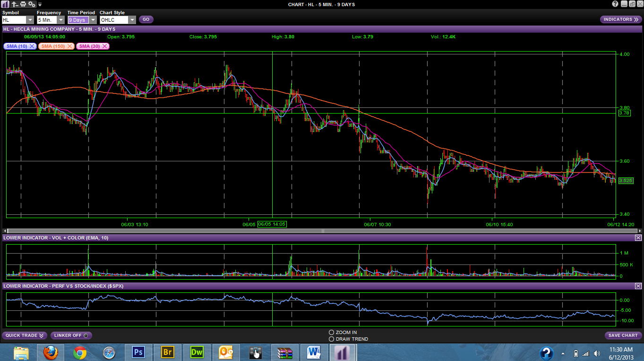Viewport: 644px width, 361px height.
Task: Open Photoshop from the taskbar
Action: pyautogui.click(x=138, y=352)
